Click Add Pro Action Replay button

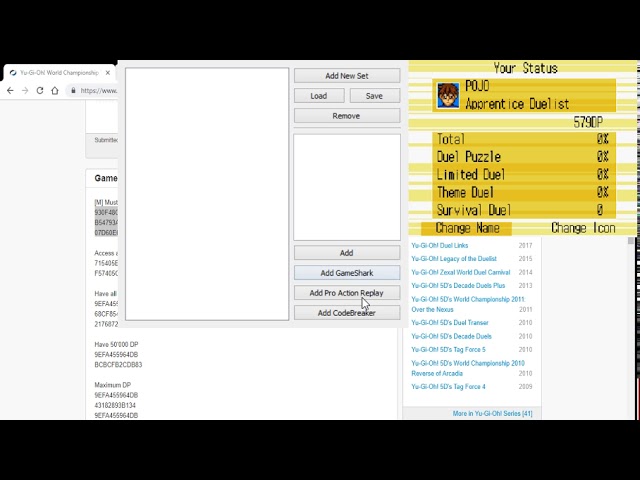tap(347, 293)
